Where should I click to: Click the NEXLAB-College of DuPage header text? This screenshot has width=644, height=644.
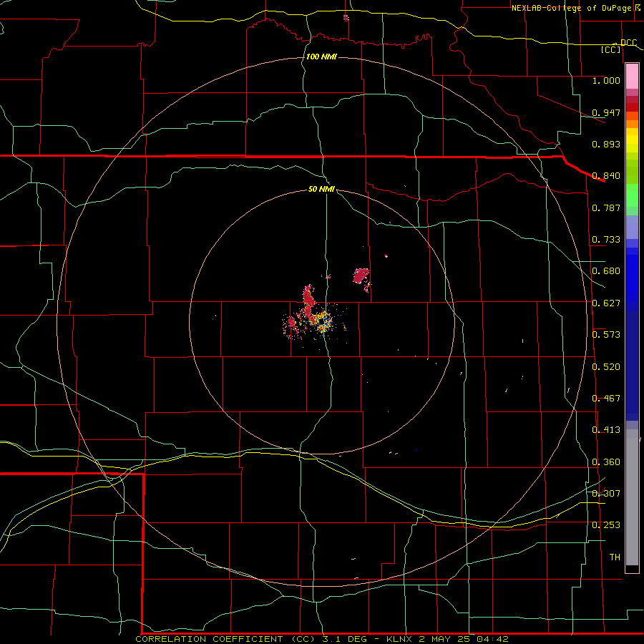pos(573,8)
